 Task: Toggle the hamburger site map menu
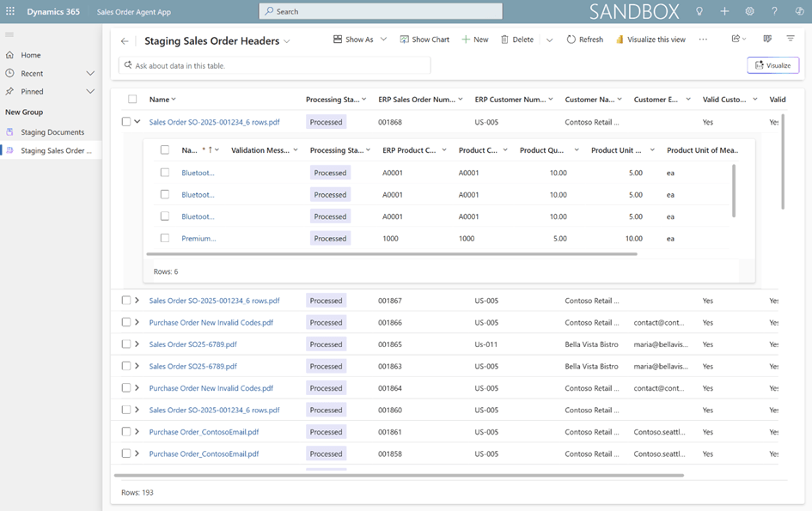9,34
